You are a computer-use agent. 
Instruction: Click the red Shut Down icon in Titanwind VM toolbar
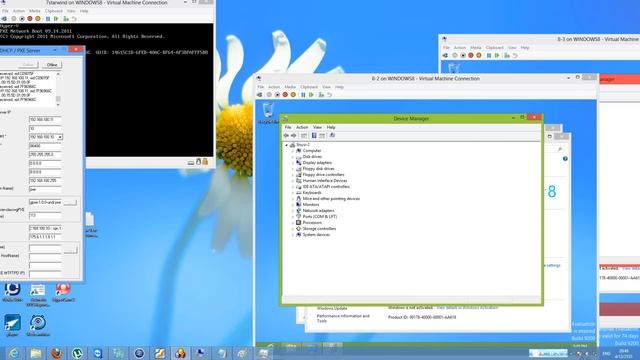pos(30,19)
